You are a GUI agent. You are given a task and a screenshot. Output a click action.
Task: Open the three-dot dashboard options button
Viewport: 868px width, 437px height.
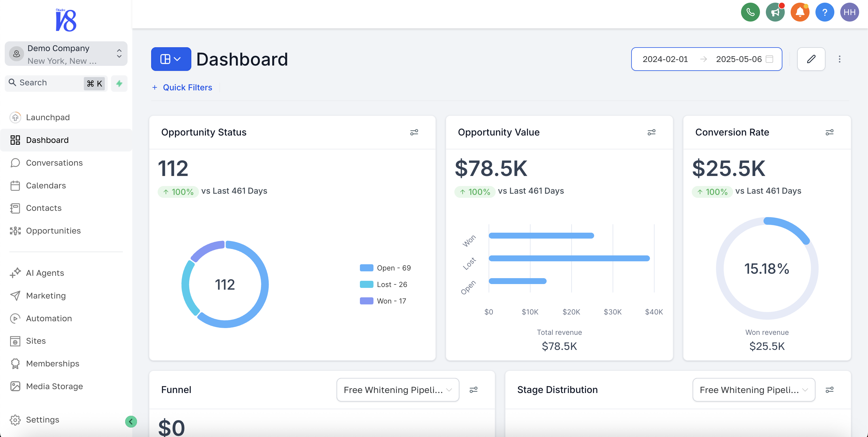click(839, 59)
